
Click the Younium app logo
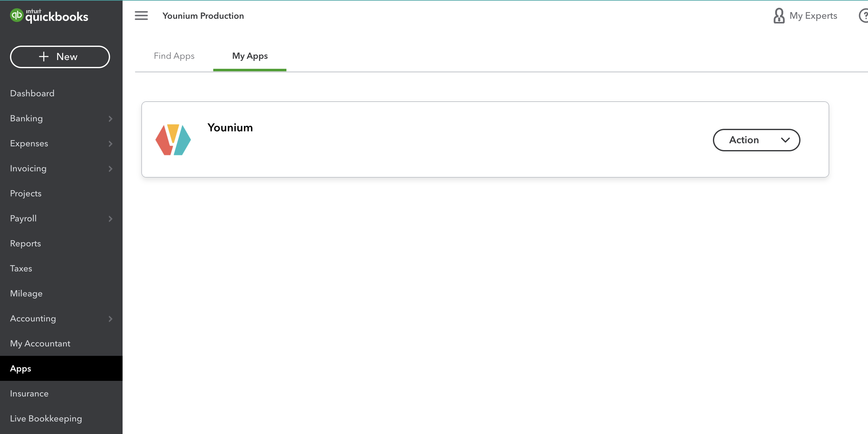pyautogui.click(x=173, y=139)
